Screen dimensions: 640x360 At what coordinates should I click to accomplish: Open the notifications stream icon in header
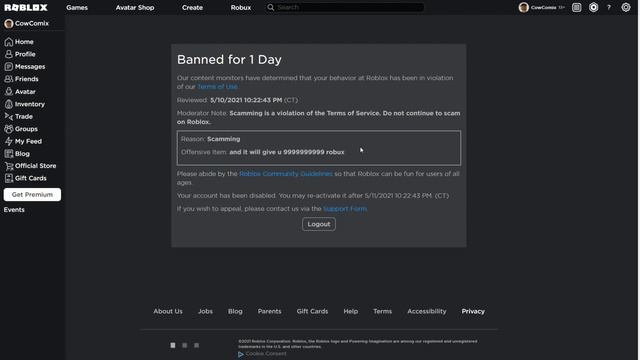click(576, 7)
